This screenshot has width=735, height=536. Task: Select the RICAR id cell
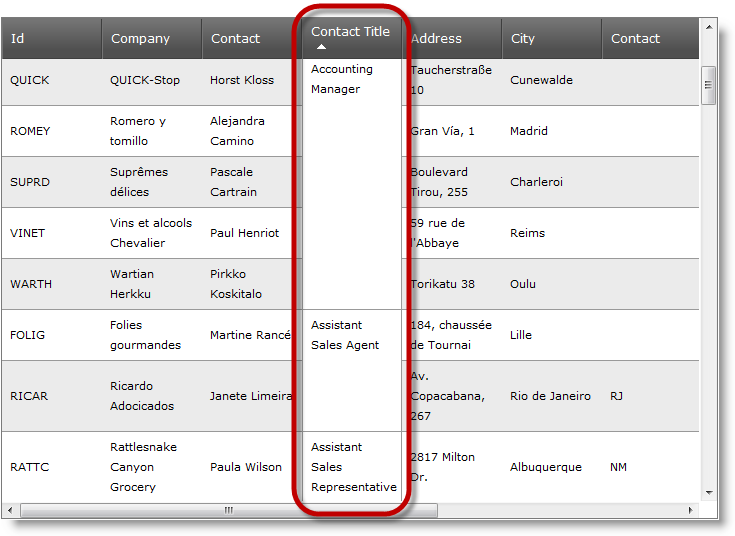click(x=52, y=396)
